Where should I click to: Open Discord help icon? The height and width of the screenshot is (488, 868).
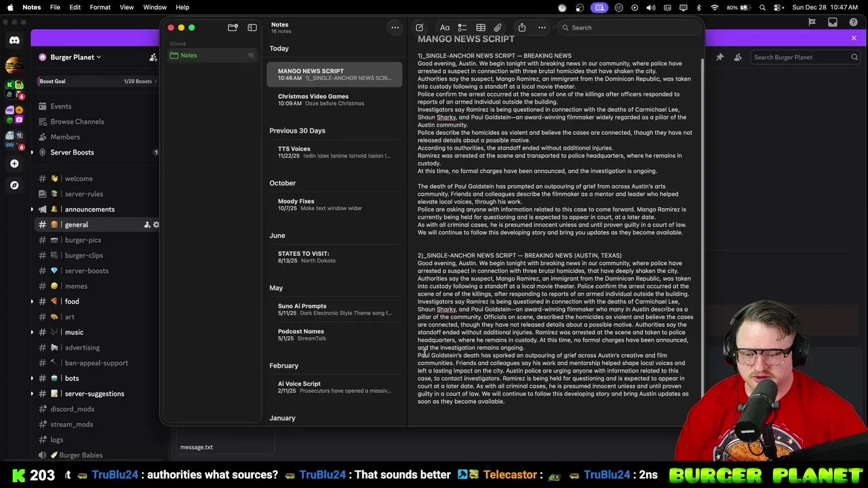point(854,22)
